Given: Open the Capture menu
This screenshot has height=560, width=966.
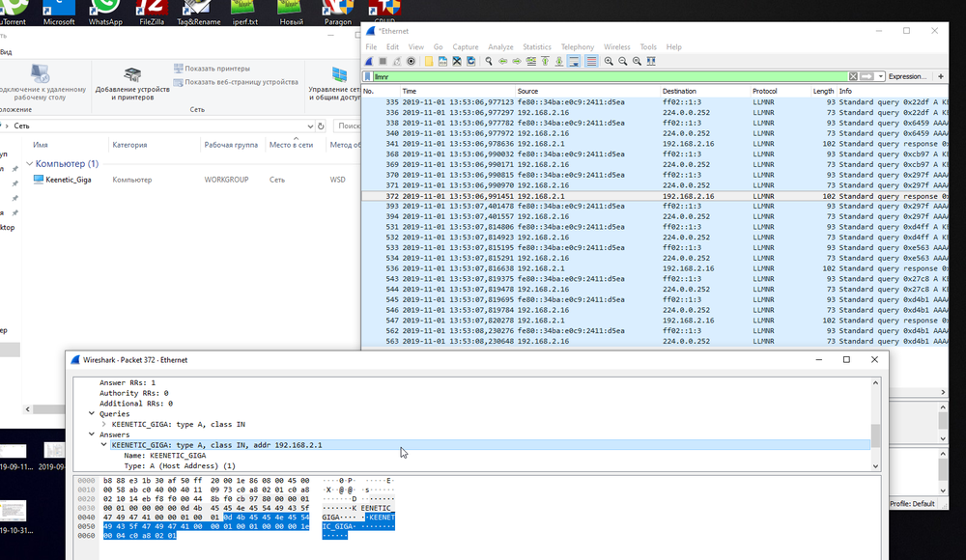Looking at the screenshot, I should click(x=466, y=46).
